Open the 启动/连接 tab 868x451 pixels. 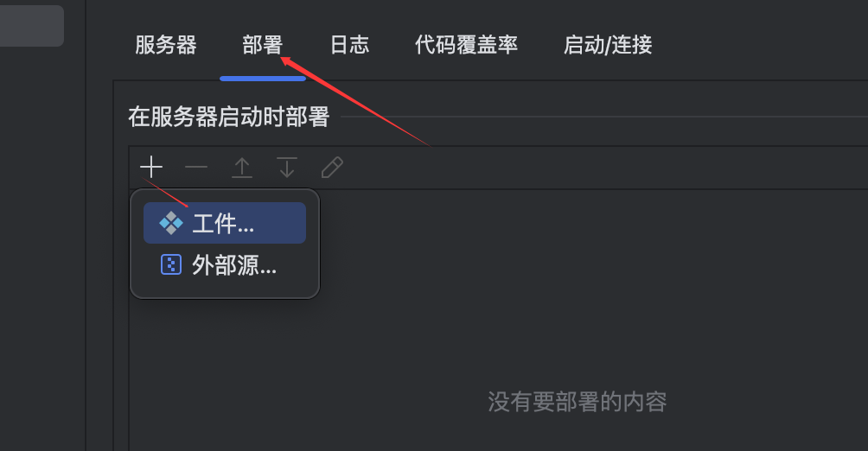coord(608,45)
